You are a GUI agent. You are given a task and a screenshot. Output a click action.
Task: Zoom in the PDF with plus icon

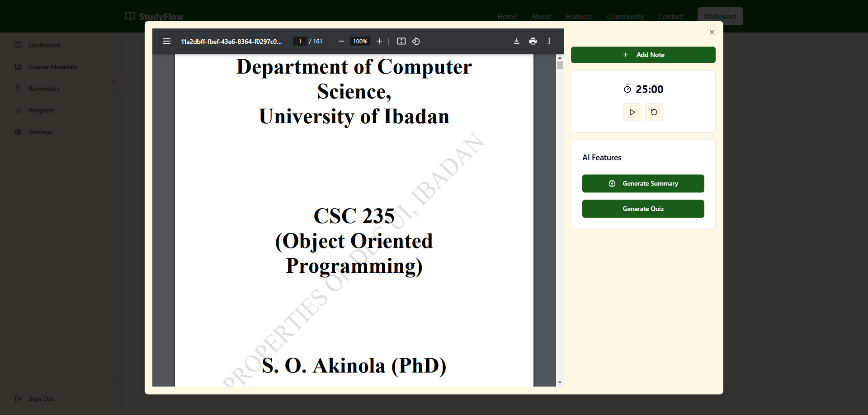point(379,41)
